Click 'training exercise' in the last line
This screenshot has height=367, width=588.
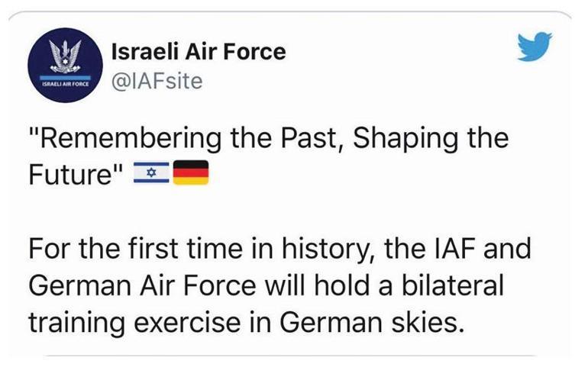(x=139, y=320)
